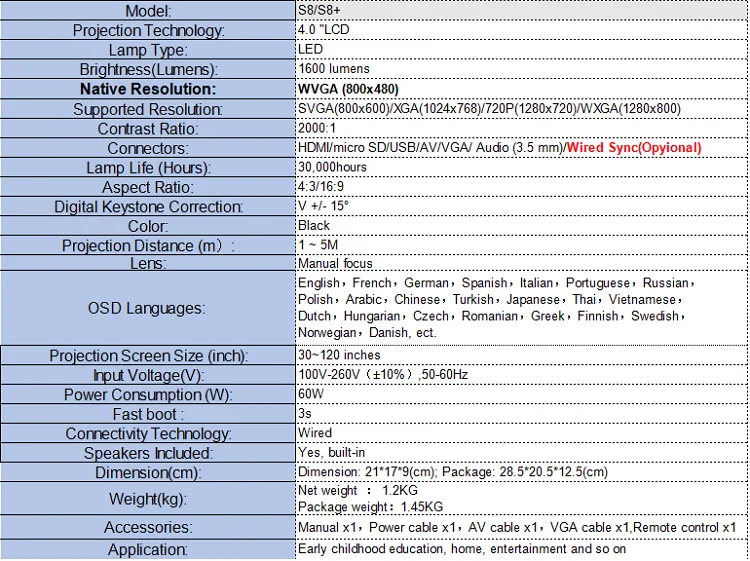Select the Model label cell
The height and width of the screenshot is (561, 750).
(148, 11)
